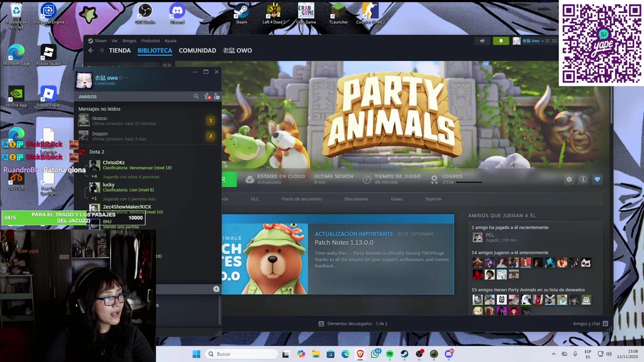Screen dimensions: 644x362
Task: Open the Productos menu
Action: tap(150, 41)
